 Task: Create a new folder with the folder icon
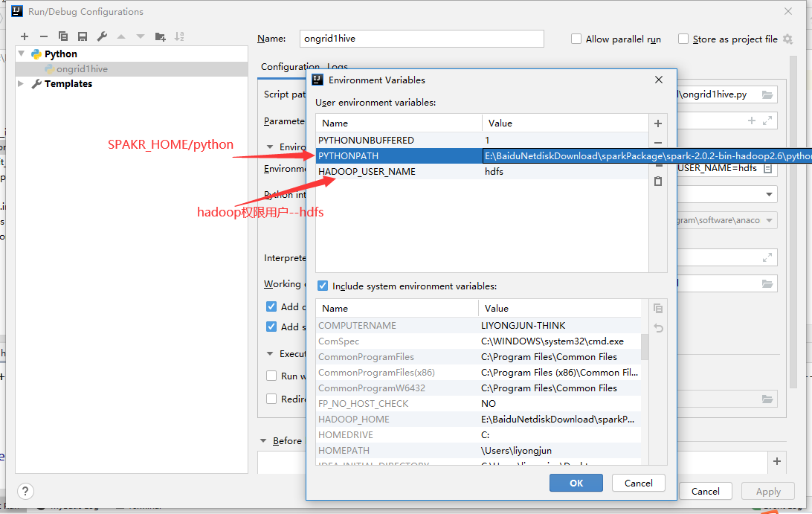click(160, 36)
